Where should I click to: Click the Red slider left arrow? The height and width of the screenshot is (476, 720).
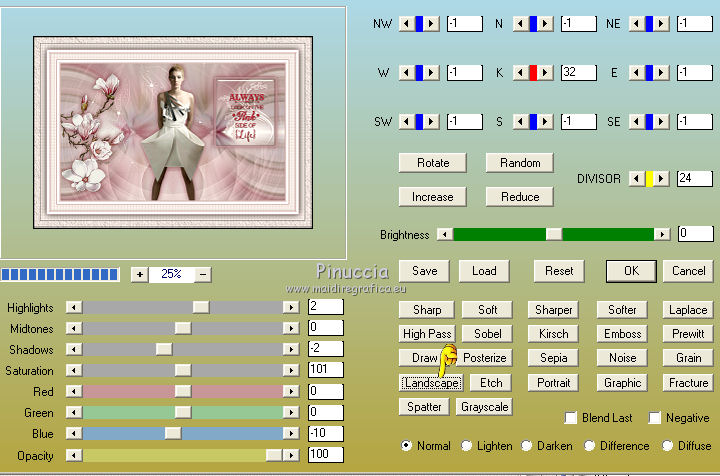click(x=74, y=391)
